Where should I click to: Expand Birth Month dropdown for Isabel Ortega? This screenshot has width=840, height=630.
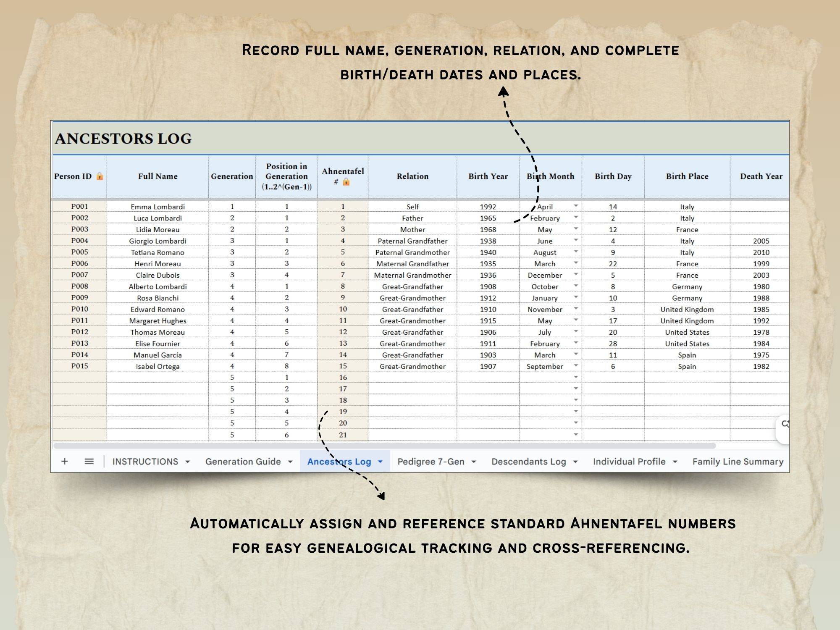pyautogui.click(x=576, y=366)
